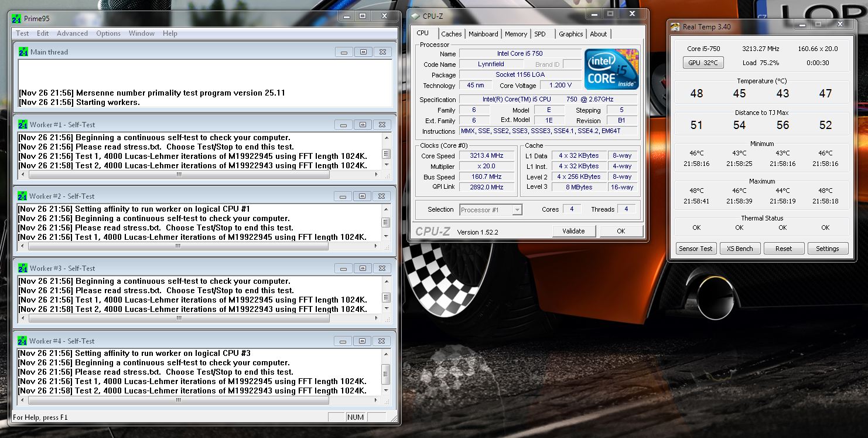Switch to the Memory tab in CPU-Z
Viewport: 868px width, 438px height.
[516, 34]
